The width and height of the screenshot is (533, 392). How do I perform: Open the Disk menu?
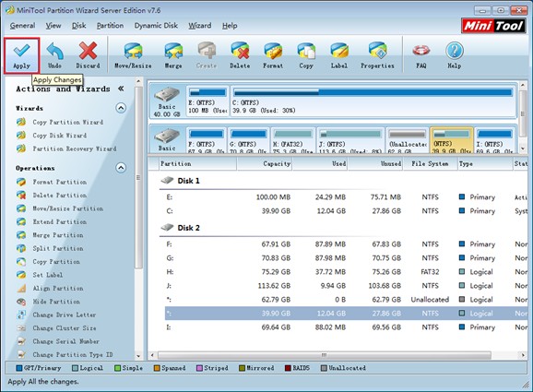tap(79, 26)
